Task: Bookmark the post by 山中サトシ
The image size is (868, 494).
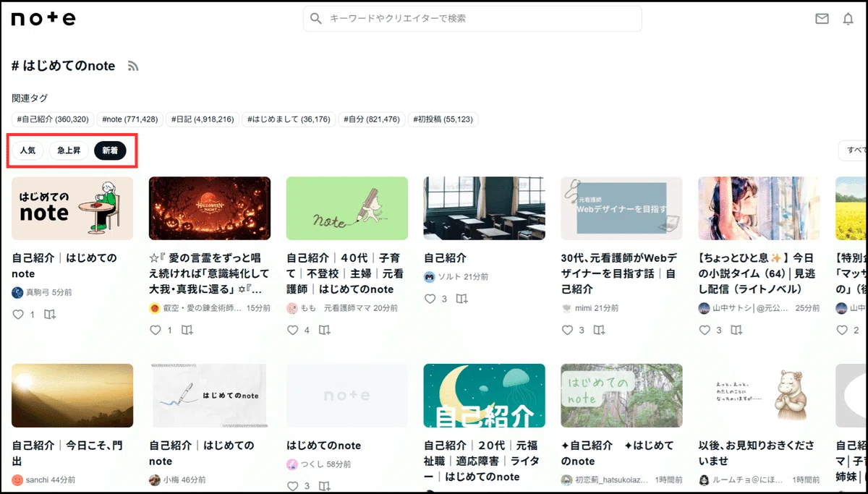Action: [737, 330]
